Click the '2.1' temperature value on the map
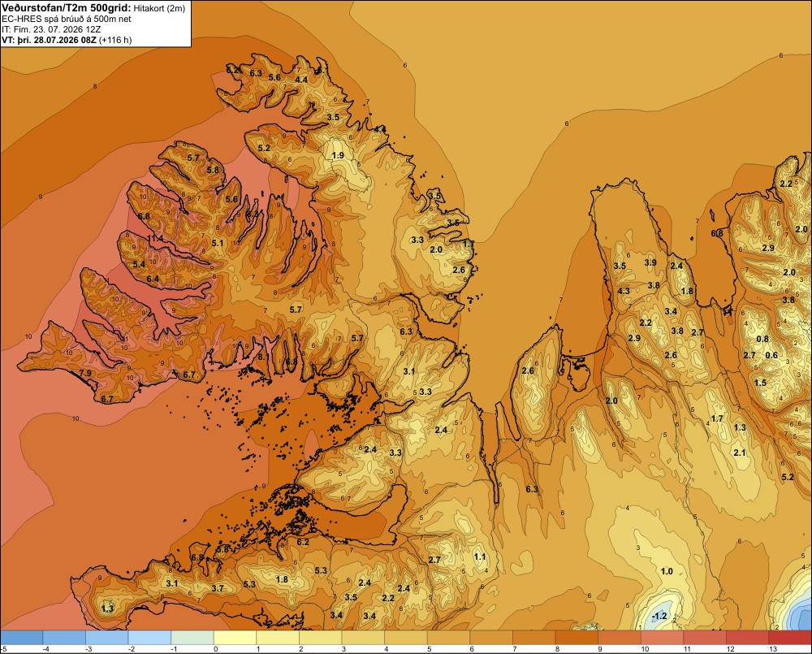 coord(740,453)
